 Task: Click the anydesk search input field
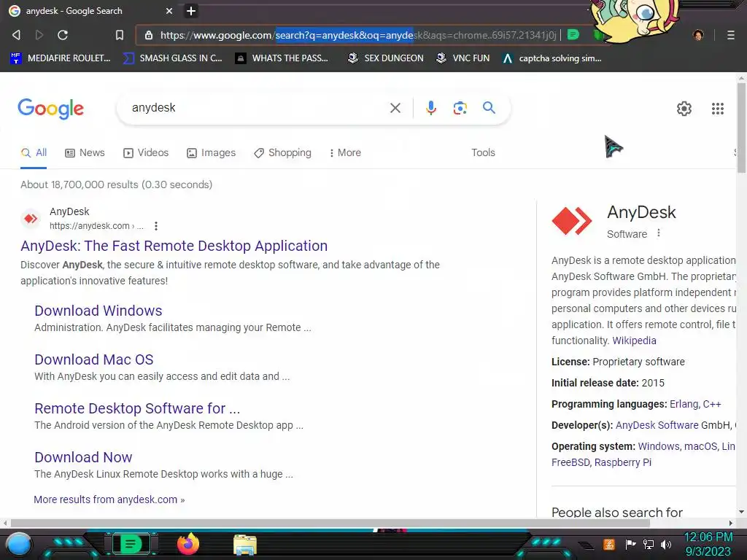tap(258, 108)
